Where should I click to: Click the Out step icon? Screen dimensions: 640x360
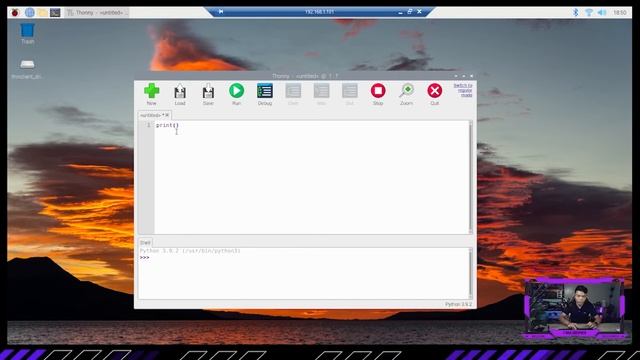[x=350, y=91]
